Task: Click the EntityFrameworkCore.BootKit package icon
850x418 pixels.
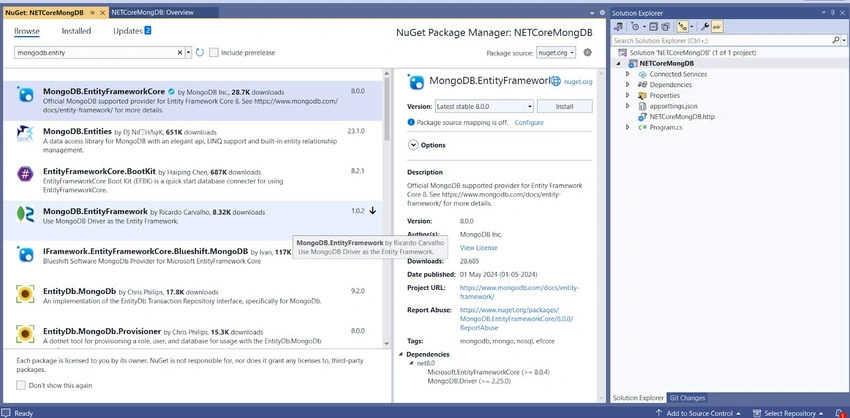Action: coord(25,174)
